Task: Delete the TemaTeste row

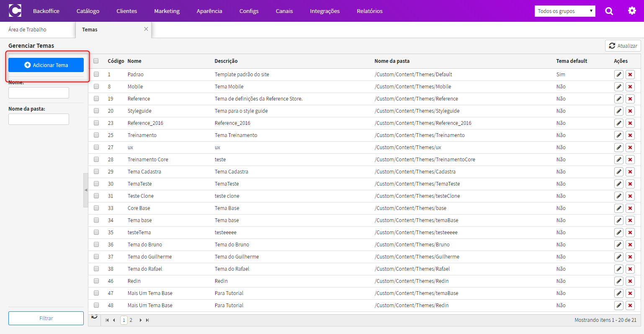Action: tap(630, 184)
